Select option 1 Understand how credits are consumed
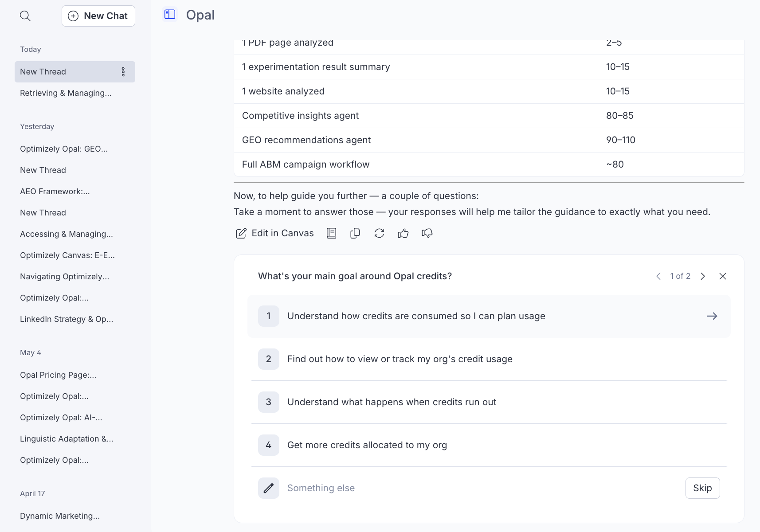 489,316
